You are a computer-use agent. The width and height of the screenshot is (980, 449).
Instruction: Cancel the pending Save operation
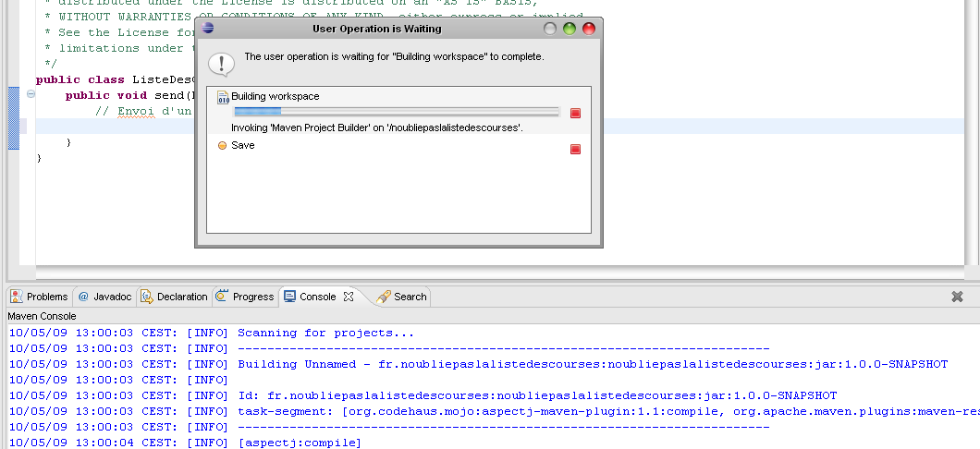575,149
